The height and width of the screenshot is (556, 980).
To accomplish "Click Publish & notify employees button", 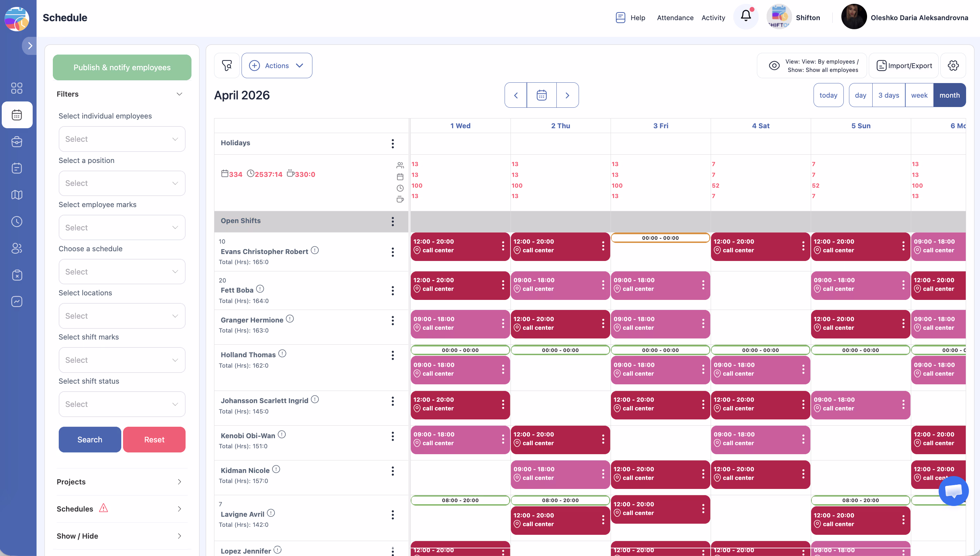I will [122, 68].
